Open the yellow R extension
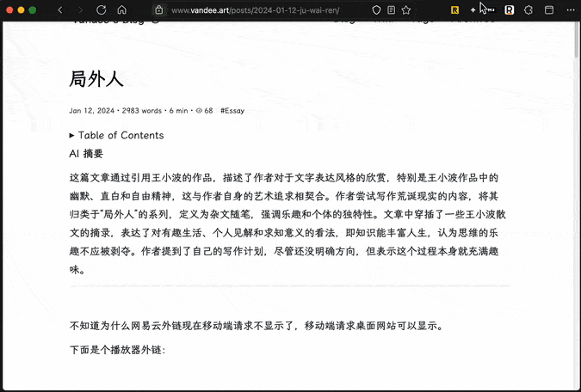Viewport: 581px width, 392px height. coord(454,10)
